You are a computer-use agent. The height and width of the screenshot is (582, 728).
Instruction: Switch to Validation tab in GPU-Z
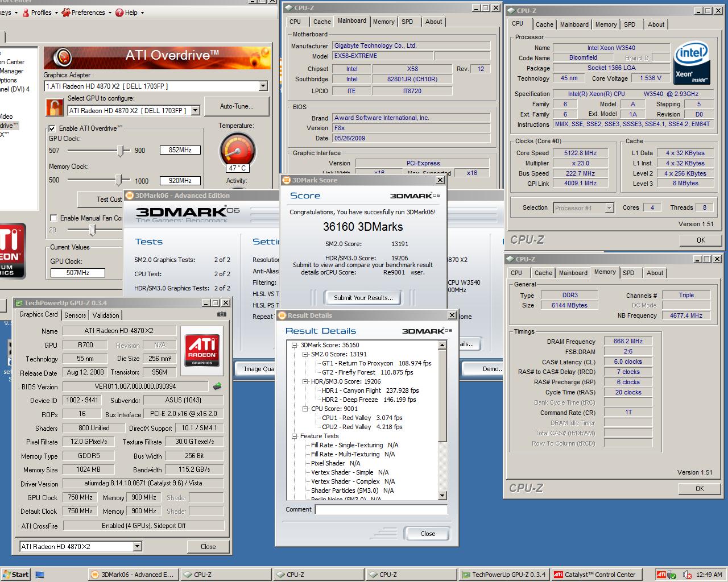[x=106, y=315]
